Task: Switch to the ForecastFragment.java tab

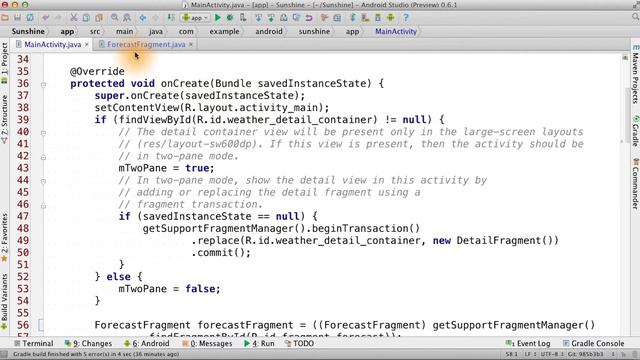Action: [x=146, y=44]
